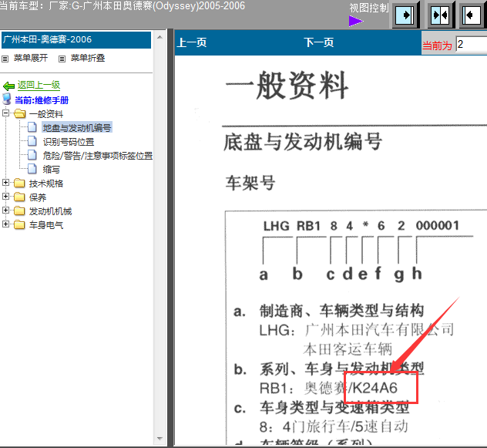Click the 当前车型 title bar text

tap(123, 5)
